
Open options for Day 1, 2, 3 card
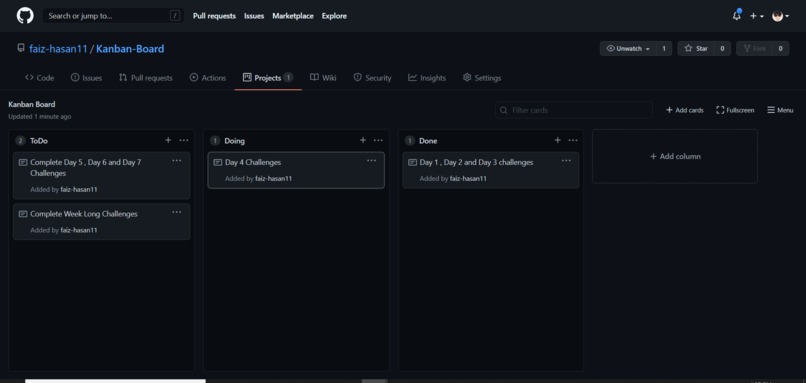pos(566,160)
